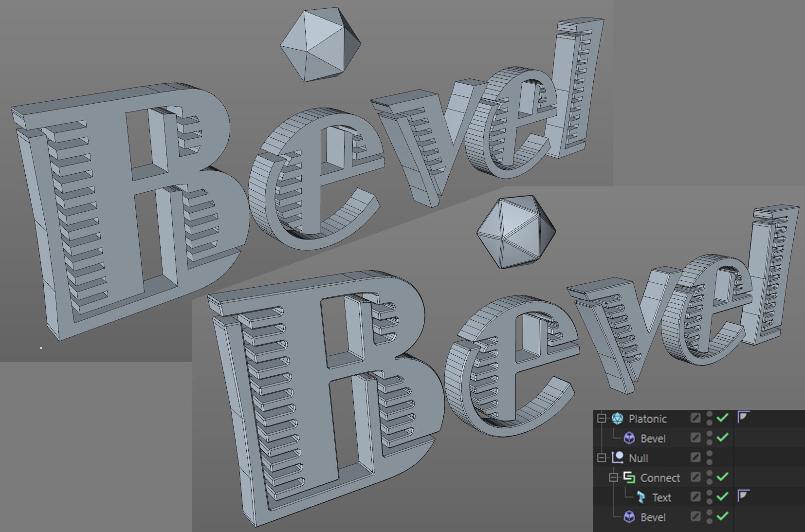Disable the Bevel under Platonic via its checkmark
Screen dimensions: 805x532
[723, 438]
